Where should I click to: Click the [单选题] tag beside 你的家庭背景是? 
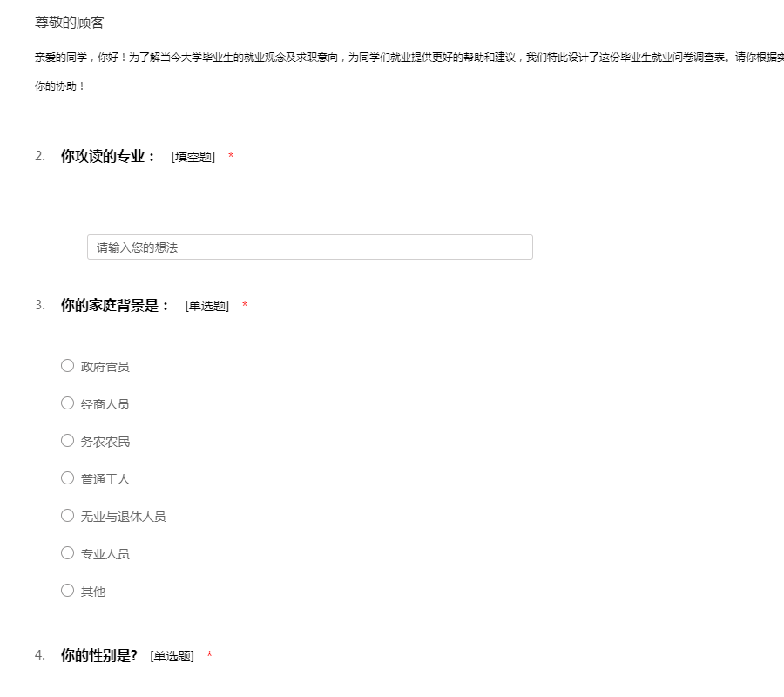point(207,306)
